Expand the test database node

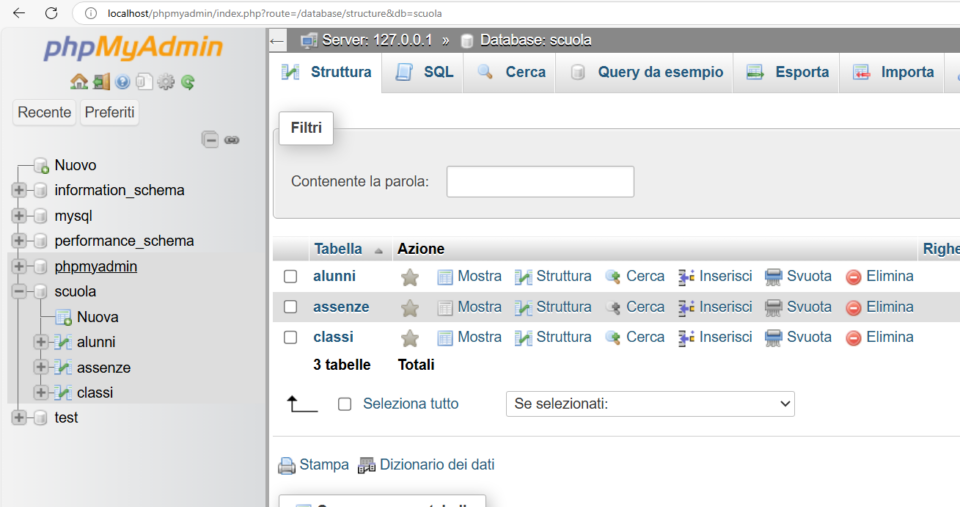(x=19, y=418)
